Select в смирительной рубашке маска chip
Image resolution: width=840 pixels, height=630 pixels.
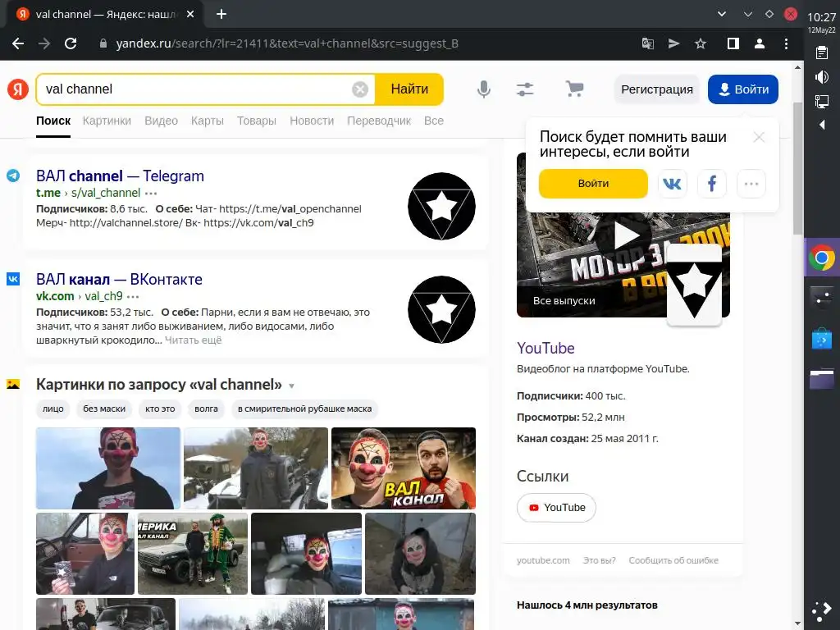coord(305,409)
